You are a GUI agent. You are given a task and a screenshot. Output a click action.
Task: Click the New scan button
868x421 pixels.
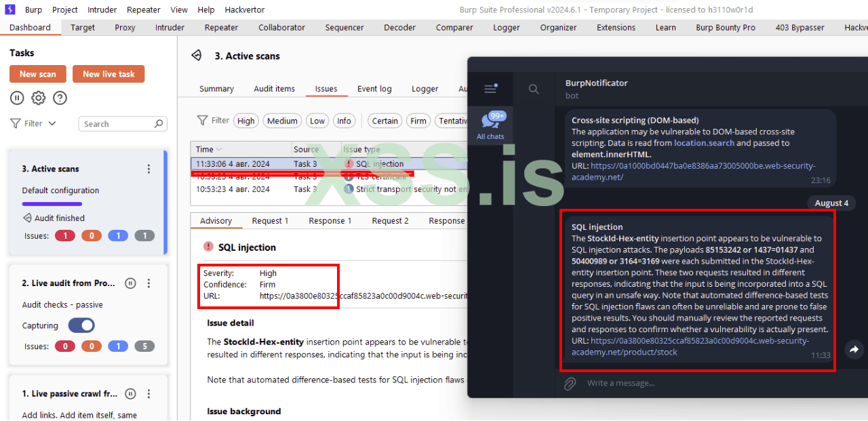click(38, 74)
